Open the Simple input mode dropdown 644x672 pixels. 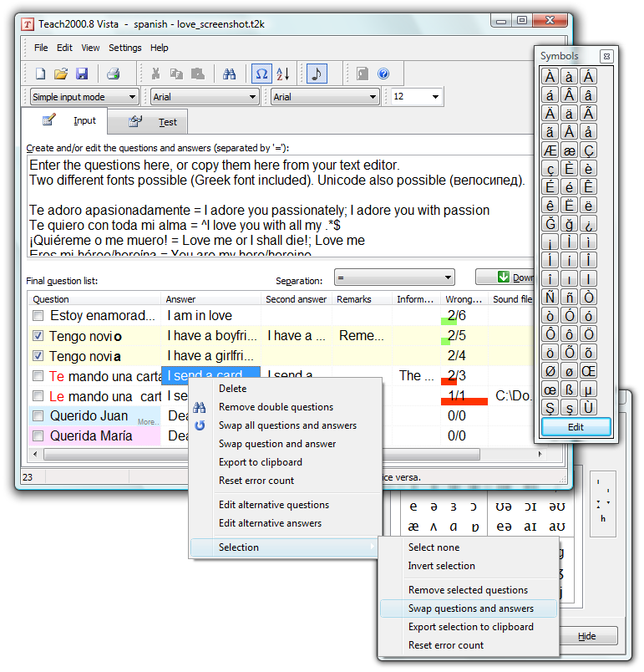pos(84,97)
